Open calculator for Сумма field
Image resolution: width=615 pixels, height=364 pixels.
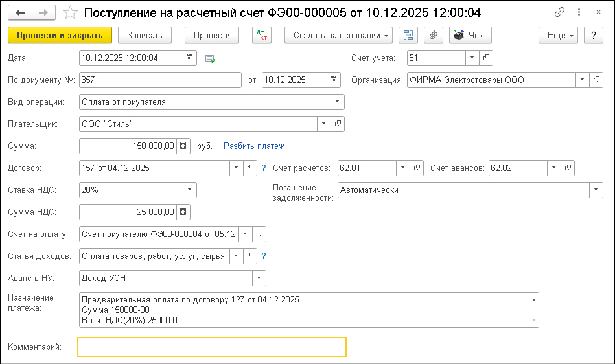point(183,146)
